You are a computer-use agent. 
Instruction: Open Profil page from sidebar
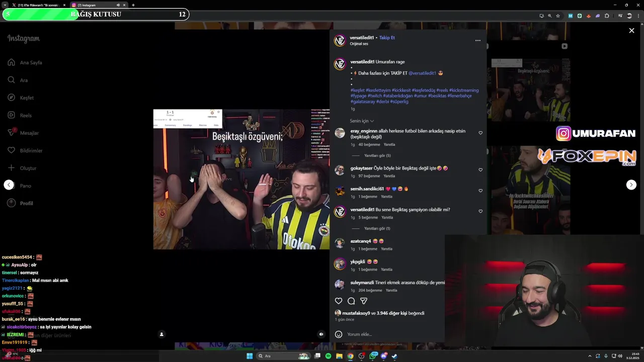pos(20,203)
